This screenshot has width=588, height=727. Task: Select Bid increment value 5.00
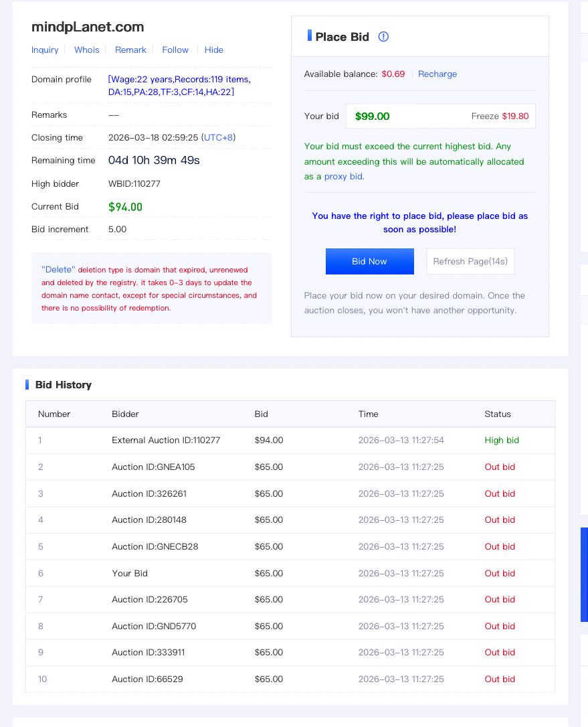[x=117, y=230]
